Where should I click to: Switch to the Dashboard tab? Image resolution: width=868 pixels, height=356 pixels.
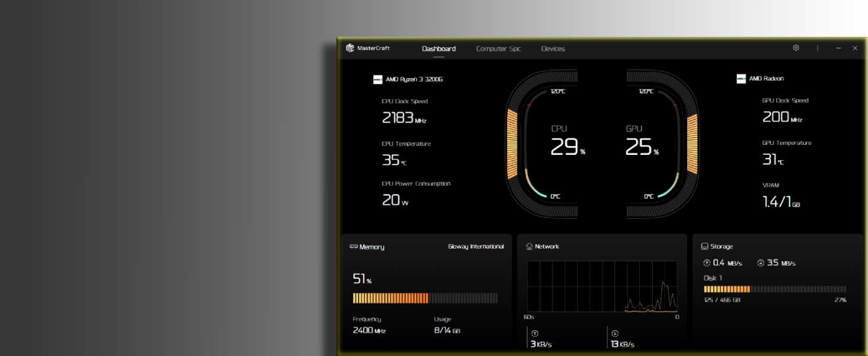(x=439, y=49)
